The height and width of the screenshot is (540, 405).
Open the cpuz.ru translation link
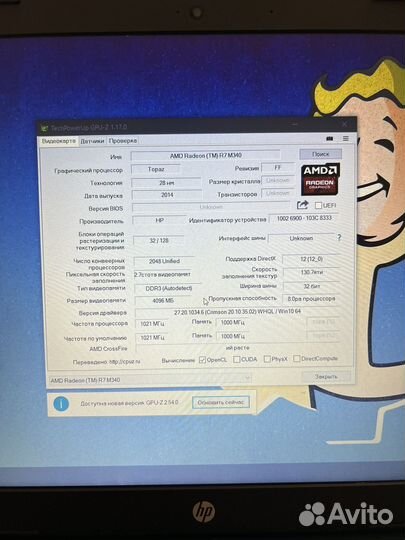pos(125,362)
